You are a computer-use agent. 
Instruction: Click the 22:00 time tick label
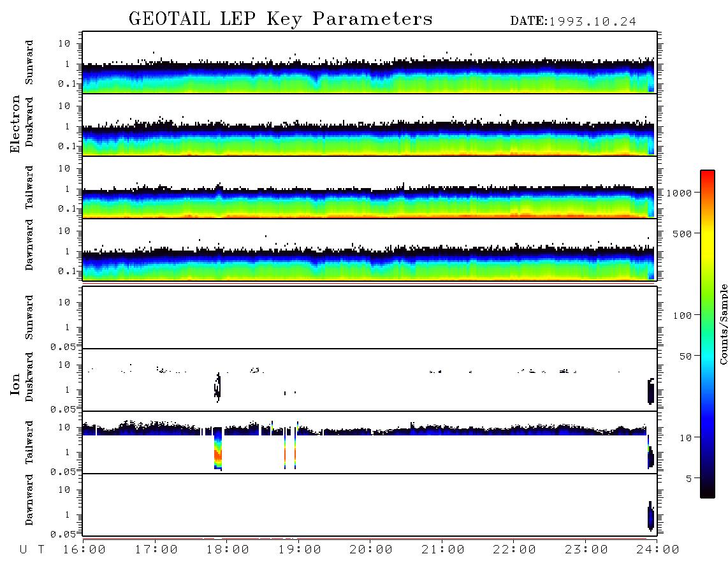click(514, 550)
